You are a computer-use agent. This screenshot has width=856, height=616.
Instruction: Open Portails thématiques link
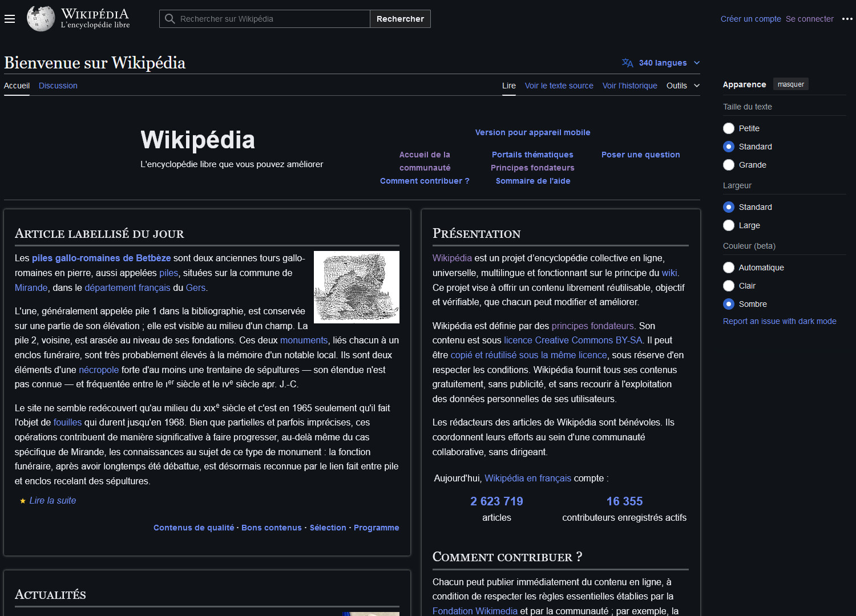pyautogui.click(x=533, y=155)
